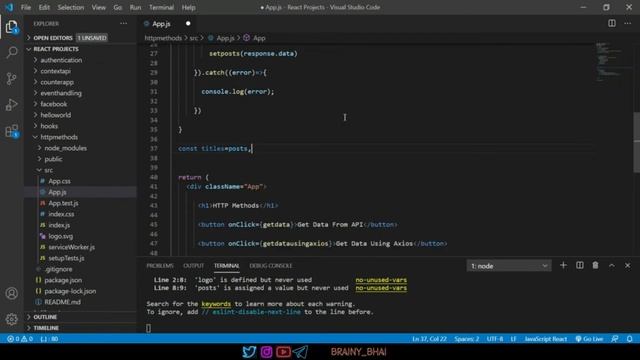Click the errors and warnings status indicator
This screenshot has height=360, width=640.
pos(20,339)
